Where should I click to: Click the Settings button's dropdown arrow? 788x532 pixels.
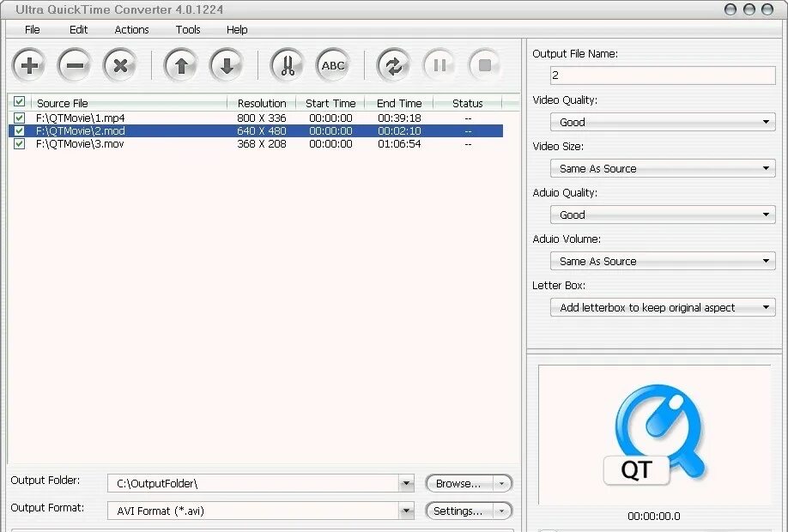501,511
